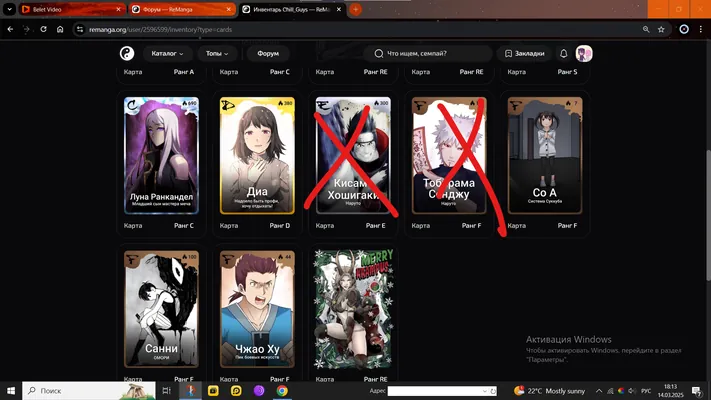
Task: Go to the browser home icon
Action: (x=60, y=29)
